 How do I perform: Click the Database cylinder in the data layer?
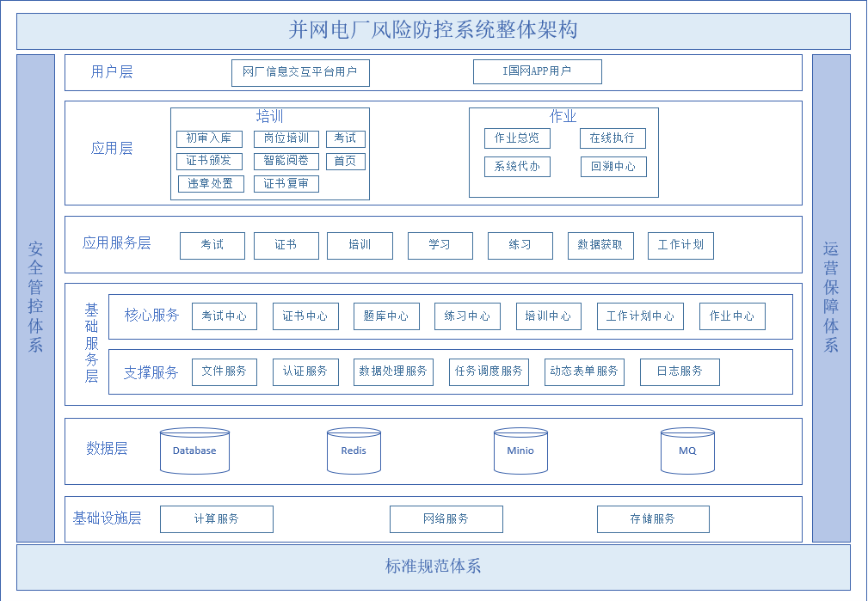pos(194,451)
